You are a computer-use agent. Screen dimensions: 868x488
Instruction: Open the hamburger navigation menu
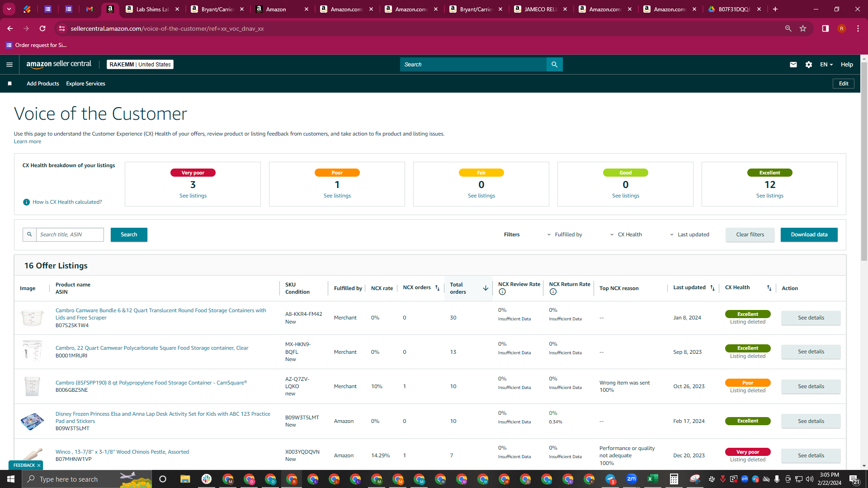(9, 65)
